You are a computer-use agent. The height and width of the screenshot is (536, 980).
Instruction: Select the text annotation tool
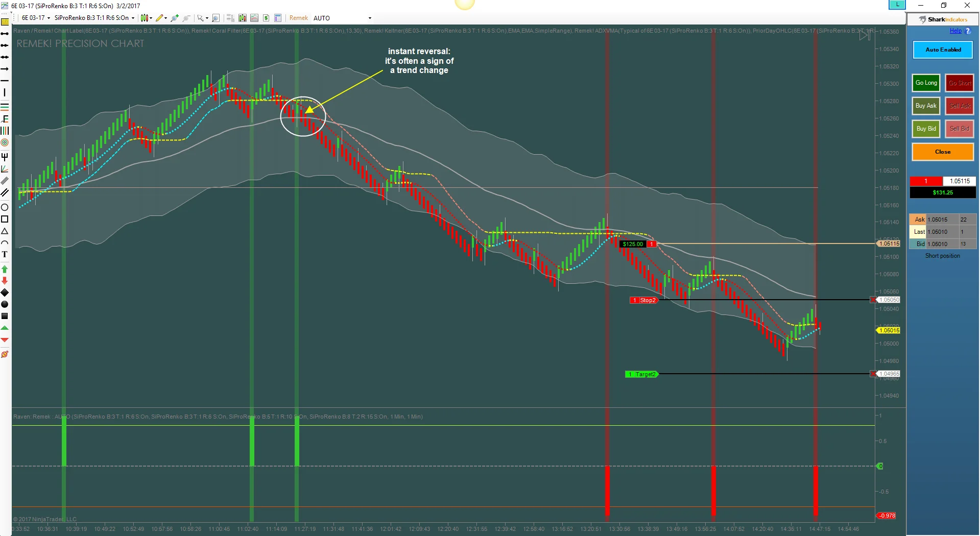tap(5, 254)
